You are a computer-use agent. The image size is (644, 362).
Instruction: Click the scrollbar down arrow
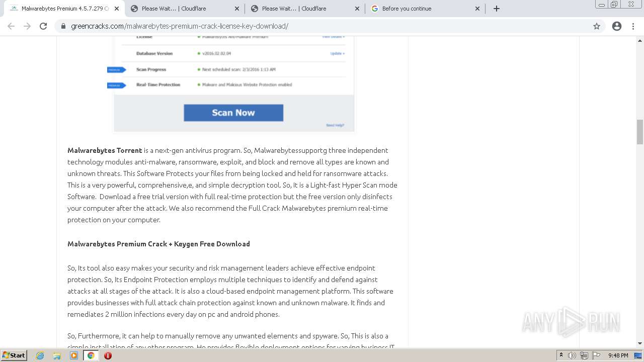640,343
